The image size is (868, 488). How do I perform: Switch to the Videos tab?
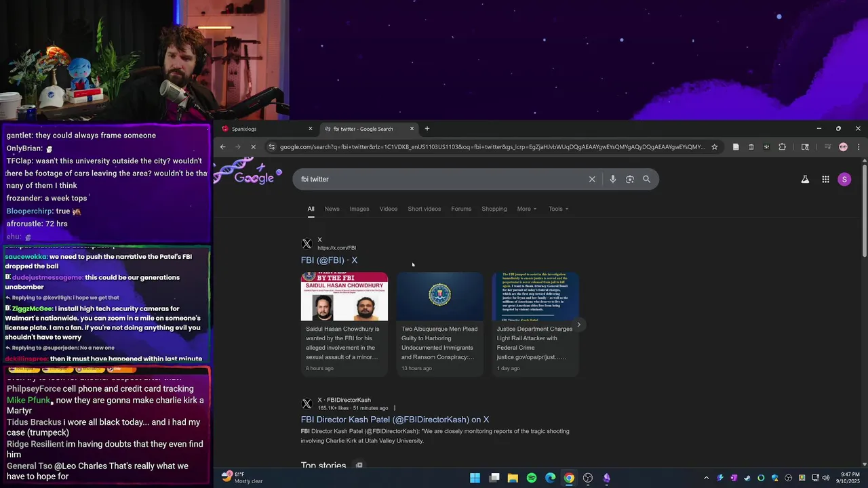point(389,209)
